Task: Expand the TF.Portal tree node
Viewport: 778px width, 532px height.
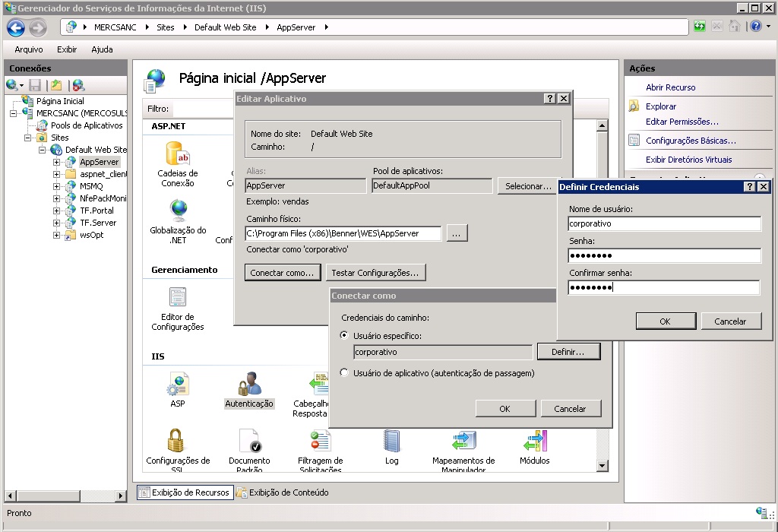Action: point(57,211)
